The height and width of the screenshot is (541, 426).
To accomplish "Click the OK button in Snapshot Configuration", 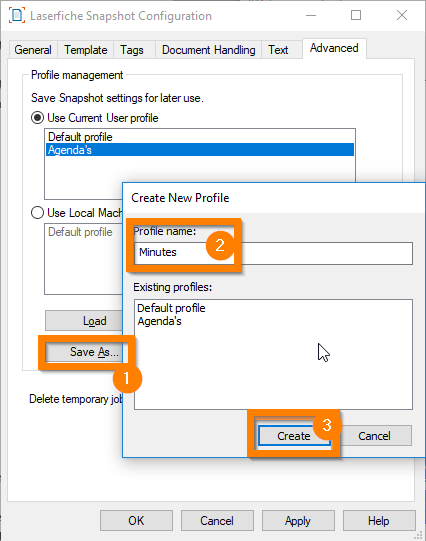I will click(136, 521).
